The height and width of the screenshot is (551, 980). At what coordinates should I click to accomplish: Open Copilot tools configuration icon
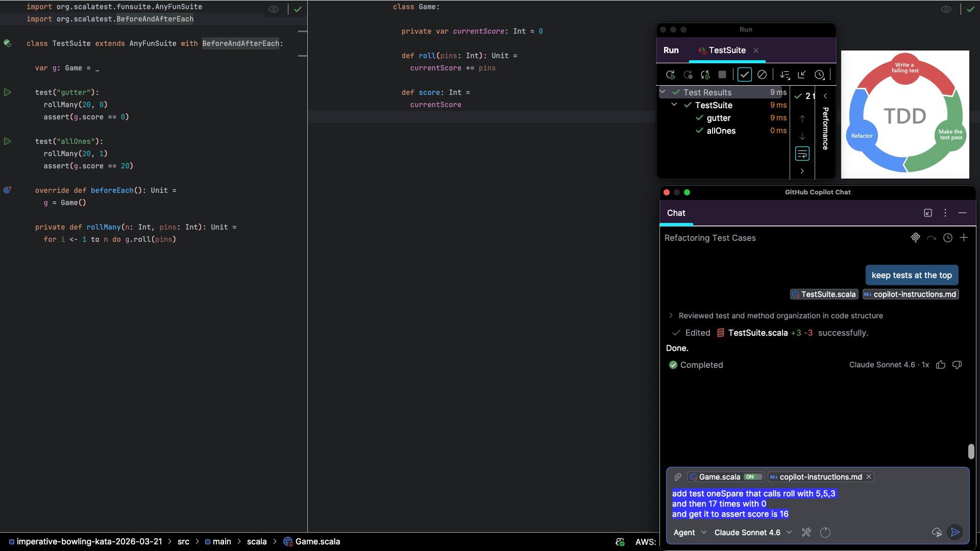coord(806,532)
